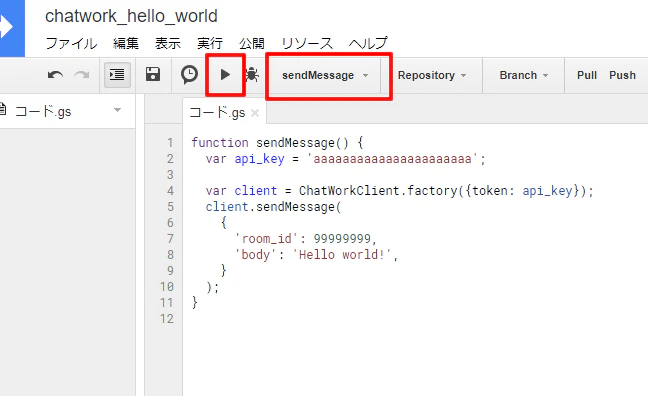Toggle the indent formatting button
Screen dimensions: 648x396
point(117,75)
